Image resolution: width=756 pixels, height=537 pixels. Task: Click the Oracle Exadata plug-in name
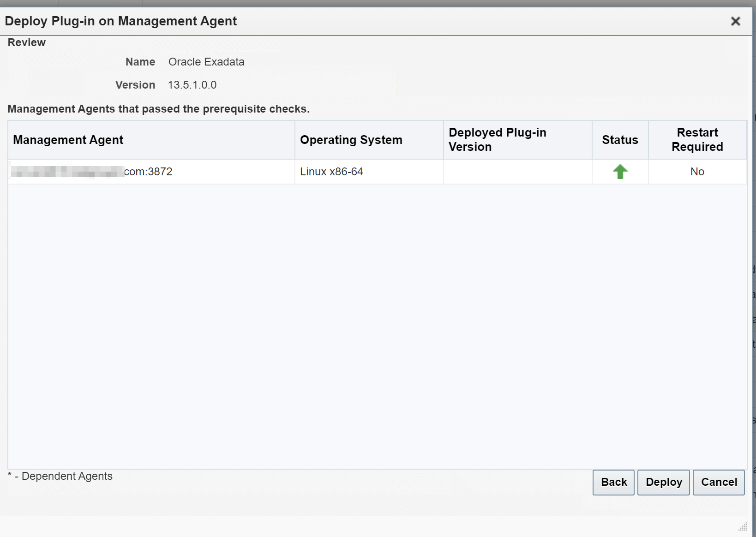pos(206,62)
